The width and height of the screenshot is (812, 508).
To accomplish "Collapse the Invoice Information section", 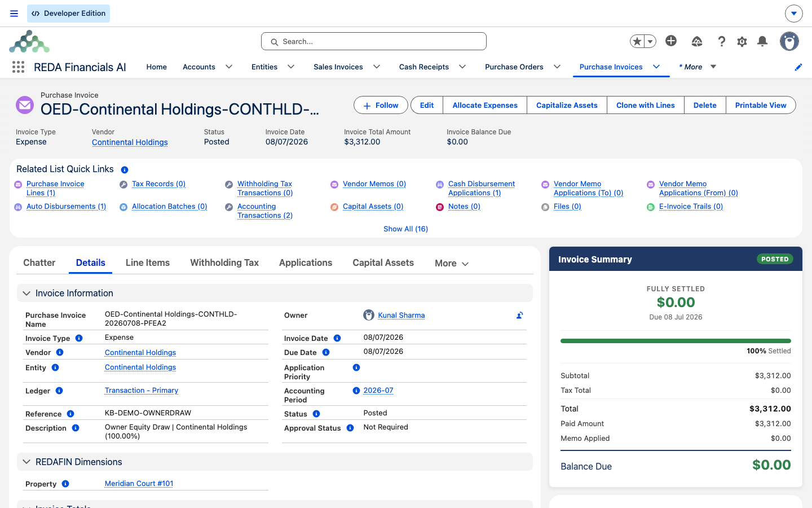I will 27,294.
